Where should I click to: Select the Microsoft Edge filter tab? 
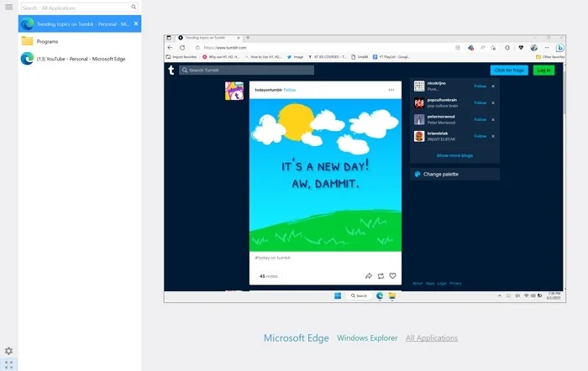click(296, 338)
